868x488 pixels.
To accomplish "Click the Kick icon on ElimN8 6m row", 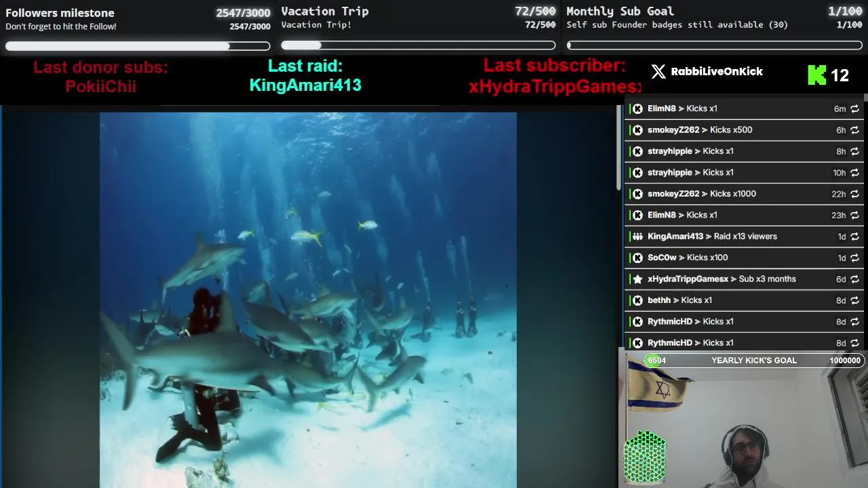I will 637,108.
